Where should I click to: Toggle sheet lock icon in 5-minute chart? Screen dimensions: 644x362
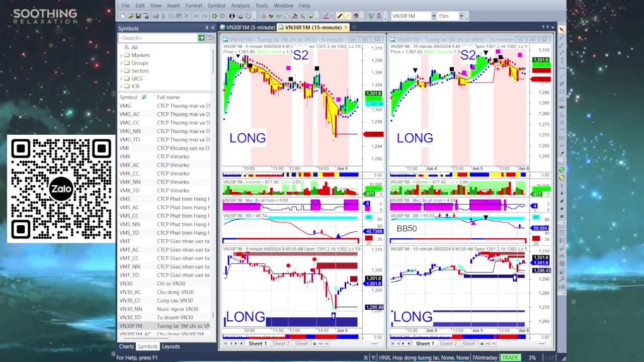[314, 343]
